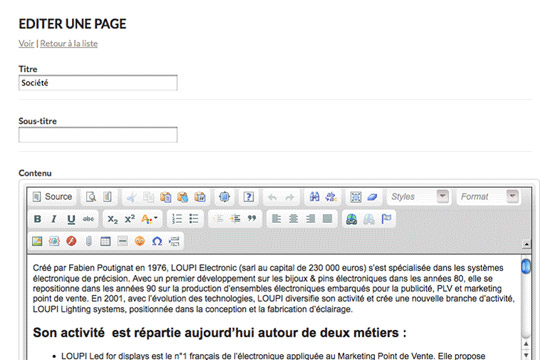
Task: Align text left
Action: pyautogui.click(x=277, y=219)
